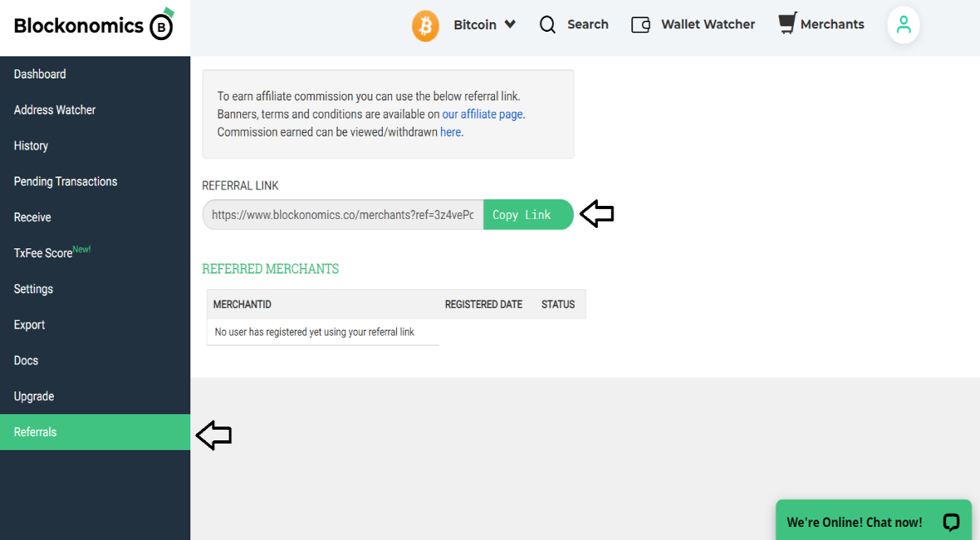Click 'No user has registered yet' row

coord(323,332)
